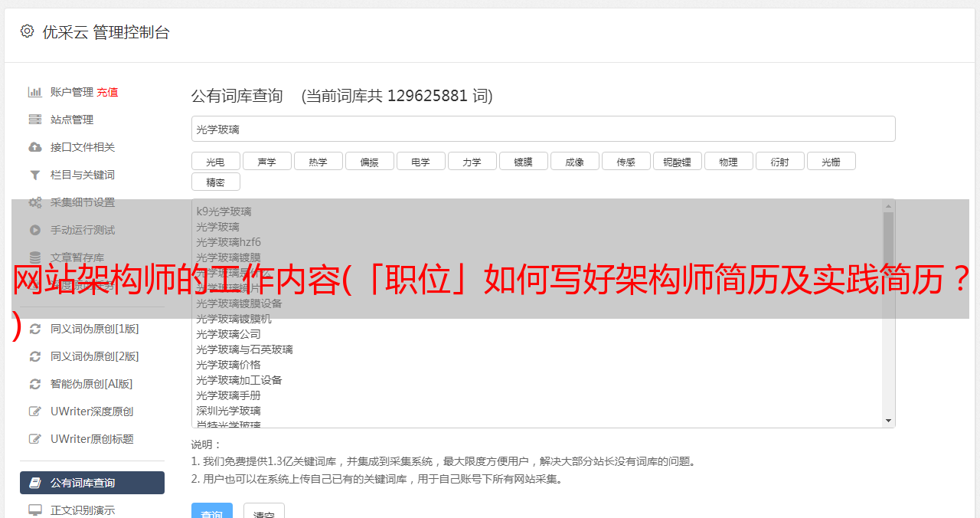980x518 pixels.
Task: Click the keyword search field containing 光学玻璃
Action: (543, 129)
